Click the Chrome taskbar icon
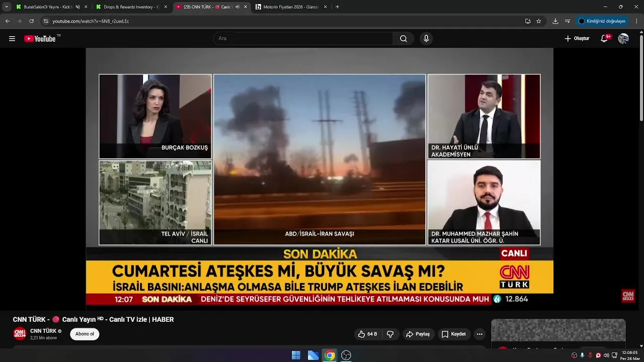This screenshot has height=362, width=644. 330,355
